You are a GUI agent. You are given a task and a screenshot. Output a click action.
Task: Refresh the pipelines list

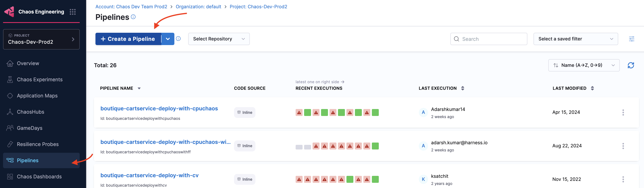pyautogui.click(x=631, y=65)
